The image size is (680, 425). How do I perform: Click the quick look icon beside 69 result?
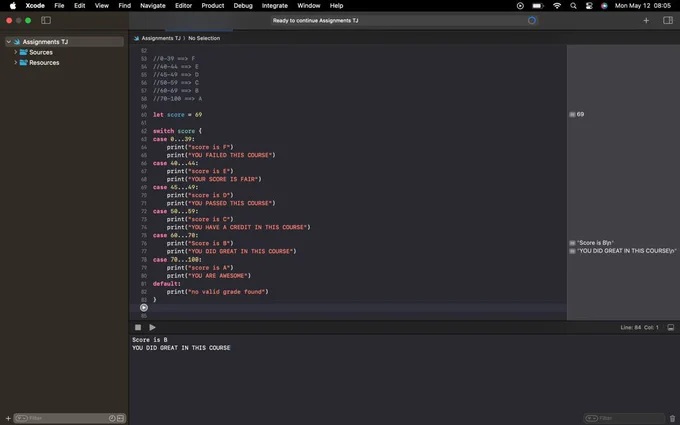[572, 114]
